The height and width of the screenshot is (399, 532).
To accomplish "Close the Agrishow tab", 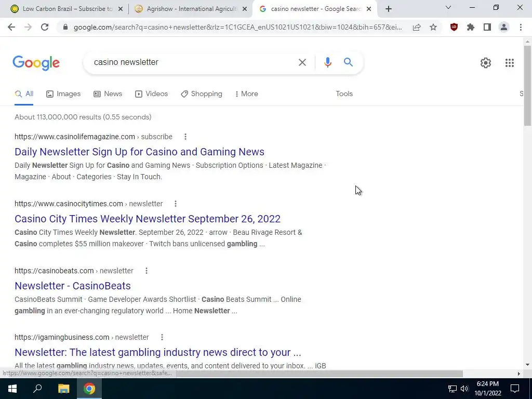I will (245, 9).
